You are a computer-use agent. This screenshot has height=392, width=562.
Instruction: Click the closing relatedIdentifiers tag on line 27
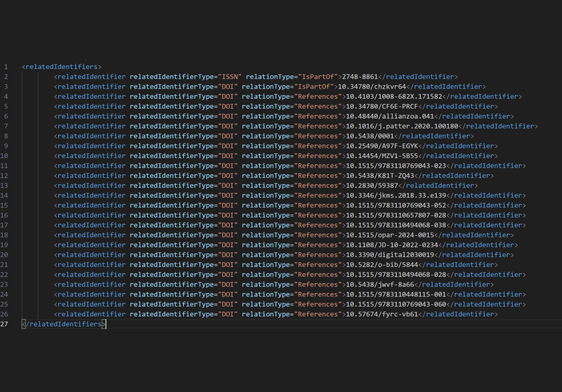point(64,325)
